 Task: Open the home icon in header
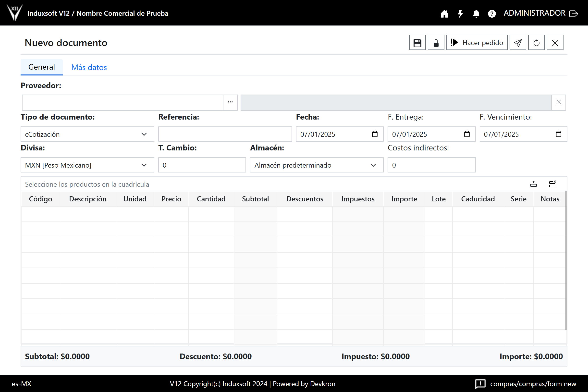point(444,13)
